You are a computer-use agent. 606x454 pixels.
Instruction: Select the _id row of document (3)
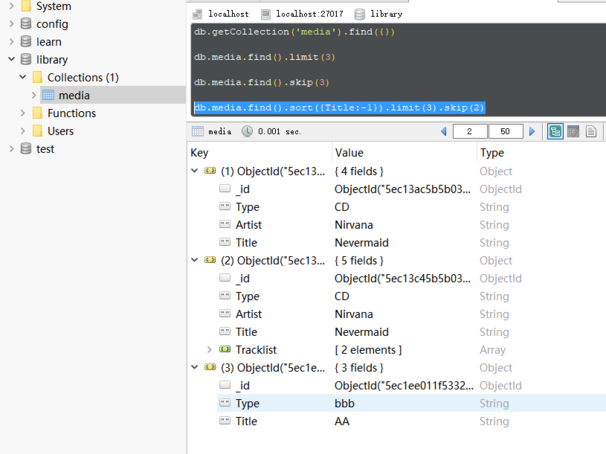pos(411,385)
